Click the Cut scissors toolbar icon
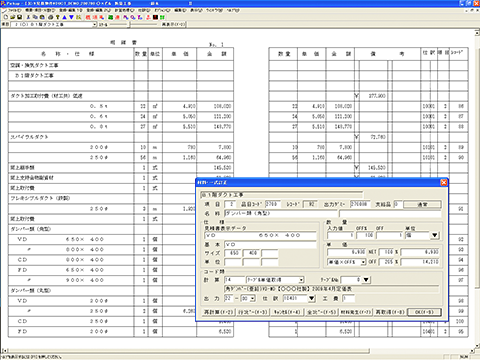The width and height of the screenshot is (480, 360). point(28,17)
